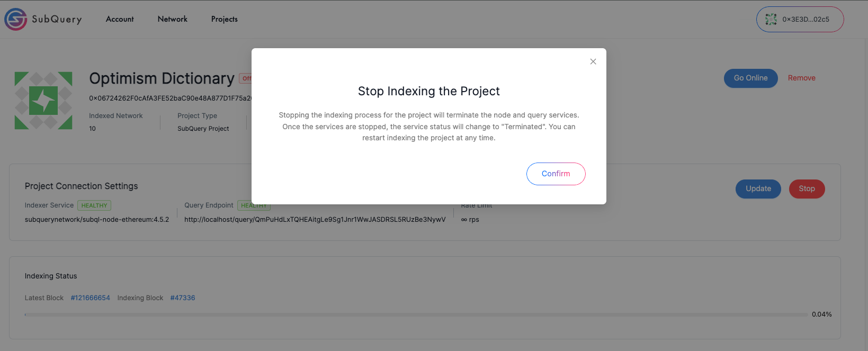Screen dimensions: 868x351
Task: Click the Query Endpoint label
Action: (209, 205)
